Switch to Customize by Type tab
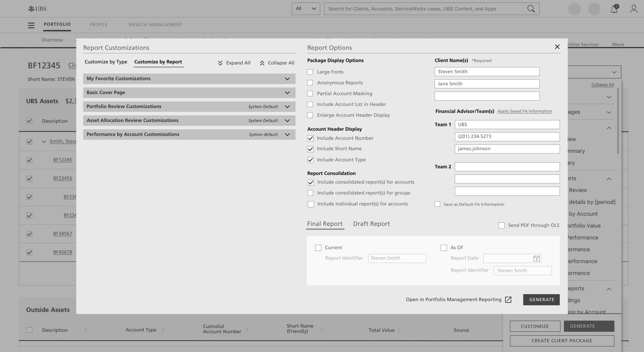This screenshot has width=644, height=352. 106,62
